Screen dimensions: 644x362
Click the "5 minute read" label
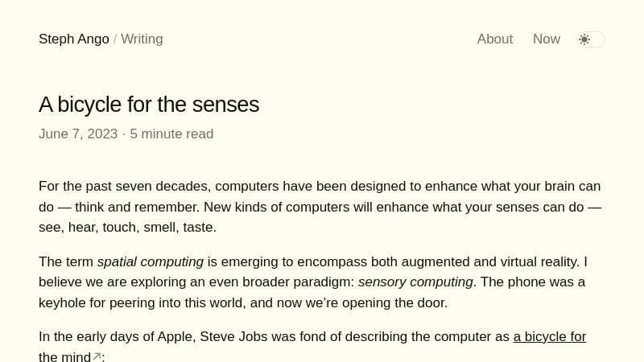(171, 134)
